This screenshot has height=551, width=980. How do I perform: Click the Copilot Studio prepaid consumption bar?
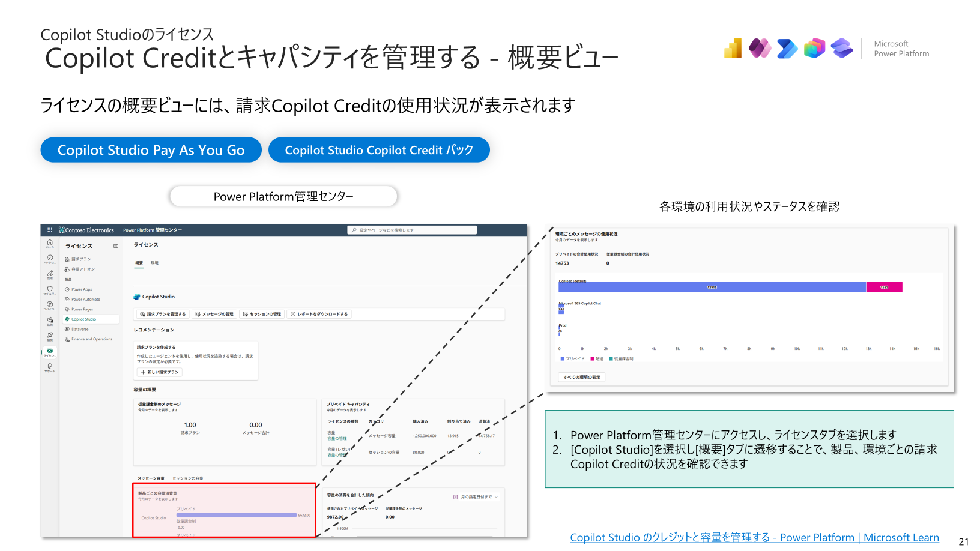(237, 515)
